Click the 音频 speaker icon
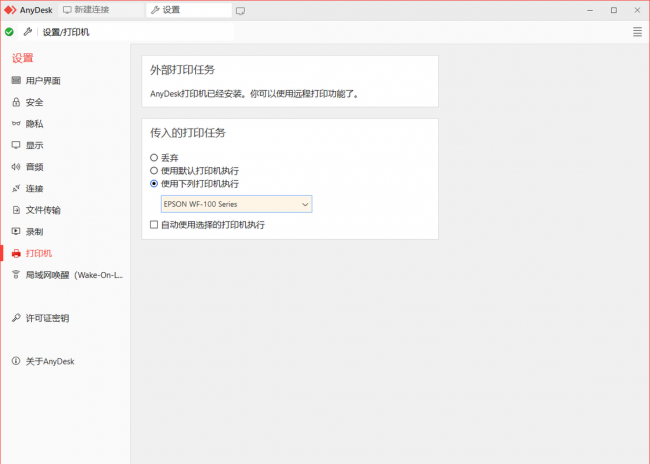650x464 pixels. [x=16, y=167]
